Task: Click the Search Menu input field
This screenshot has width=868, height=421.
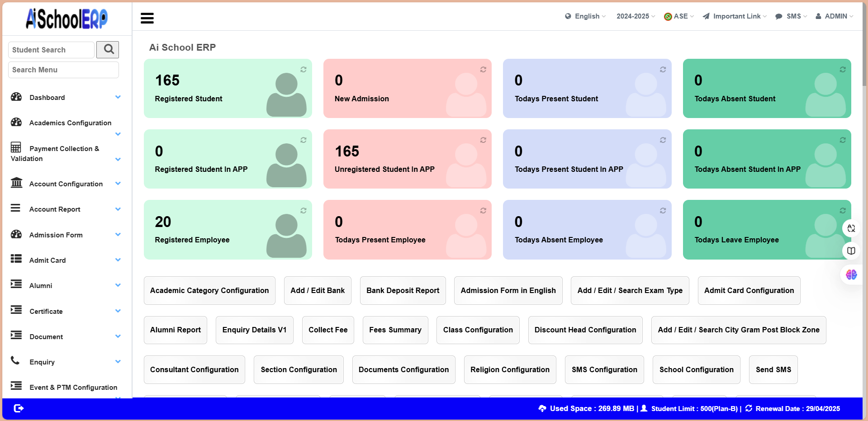Action: coord(63,70)
